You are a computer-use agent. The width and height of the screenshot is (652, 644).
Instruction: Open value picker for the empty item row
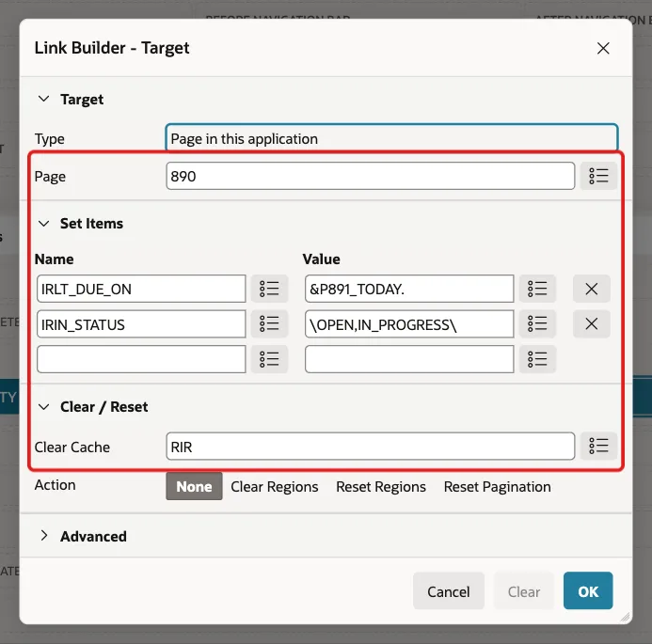pyautogui.click(x=537, y=359)
